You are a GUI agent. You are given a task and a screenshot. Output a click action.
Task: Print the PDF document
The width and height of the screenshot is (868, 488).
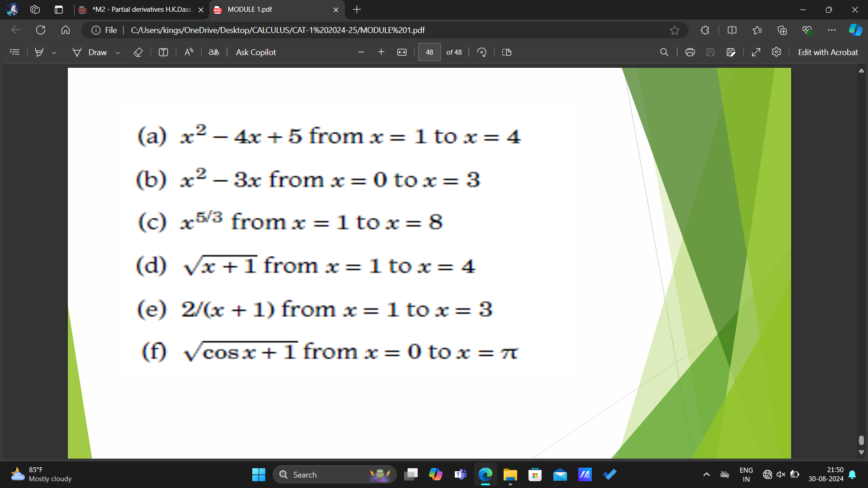pyautogui.click(x=690, y=52)
